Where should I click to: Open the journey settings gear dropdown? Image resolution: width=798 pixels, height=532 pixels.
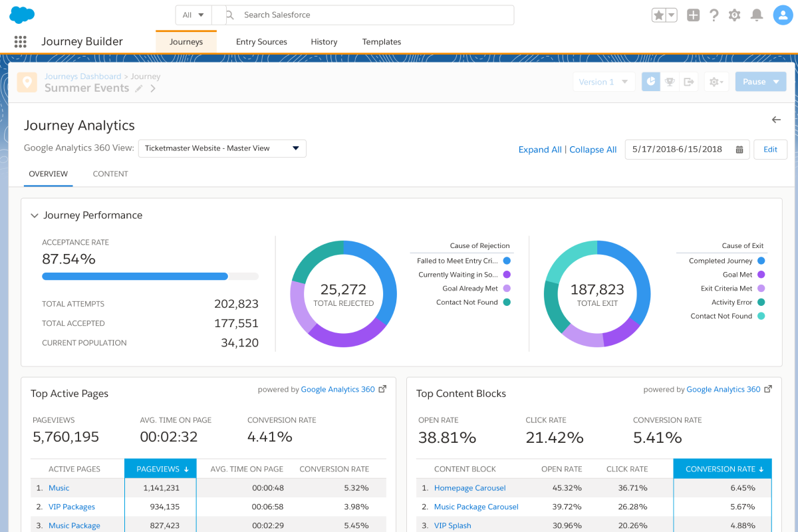click(x=718, y=82)
